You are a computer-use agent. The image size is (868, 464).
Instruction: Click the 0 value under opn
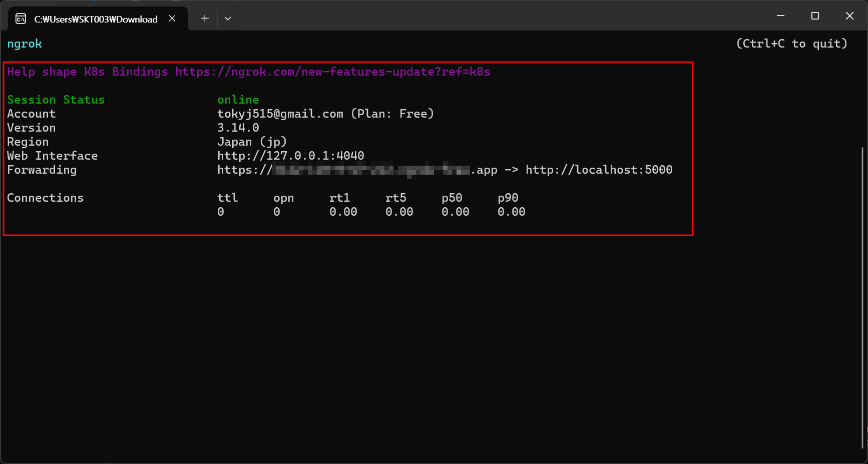point(277,212)
